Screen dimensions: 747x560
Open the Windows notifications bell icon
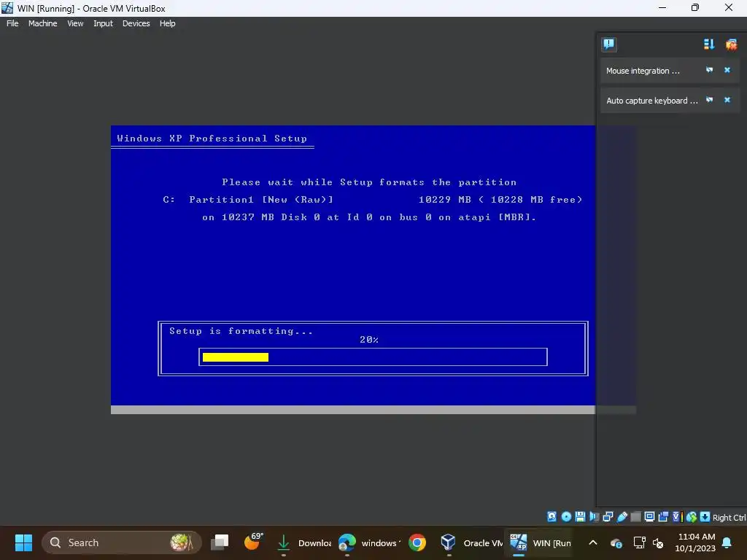pyautogui.click(x=727, y=542)
